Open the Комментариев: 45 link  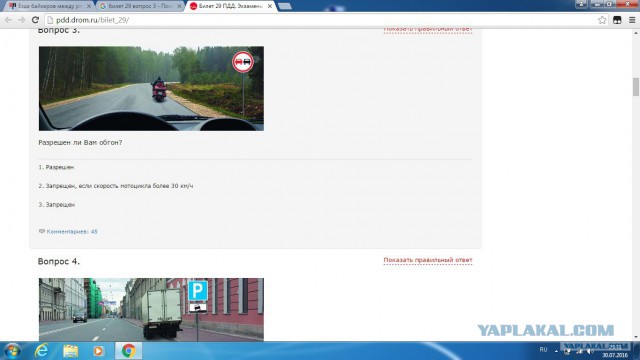click(x=72, y=232)
